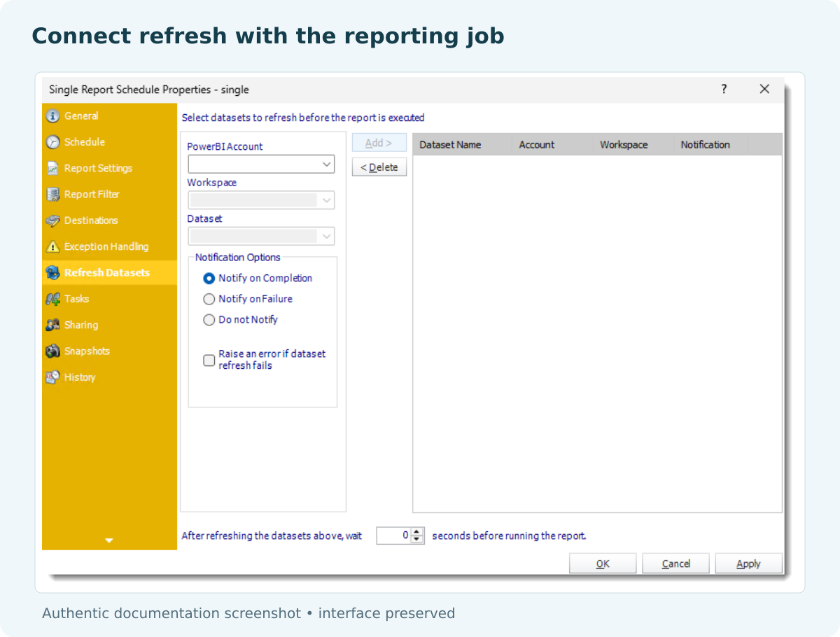The width and height of the screenshot is (840, 637).
Task: Click the Workspace column header
Action: coord(633,145)
